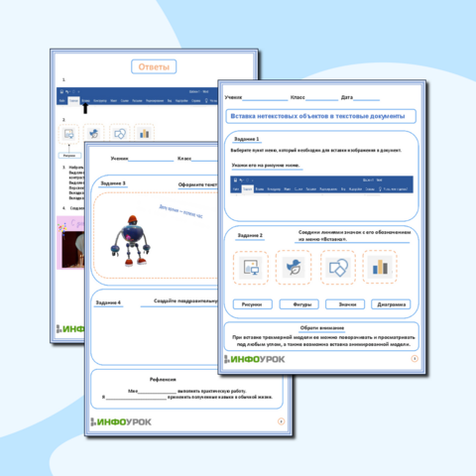The image size is (476, 476).
Task: Click the Ответы heading box
Action: pos(154,66)
